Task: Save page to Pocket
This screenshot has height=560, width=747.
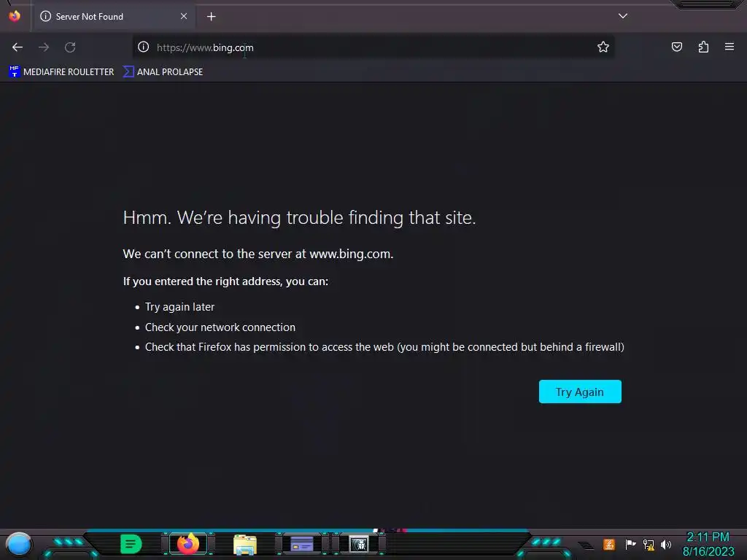Action: click(676, 47)
